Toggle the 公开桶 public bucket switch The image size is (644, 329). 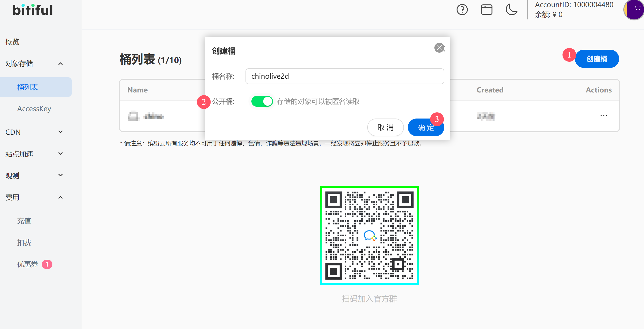tap(262, 101)
